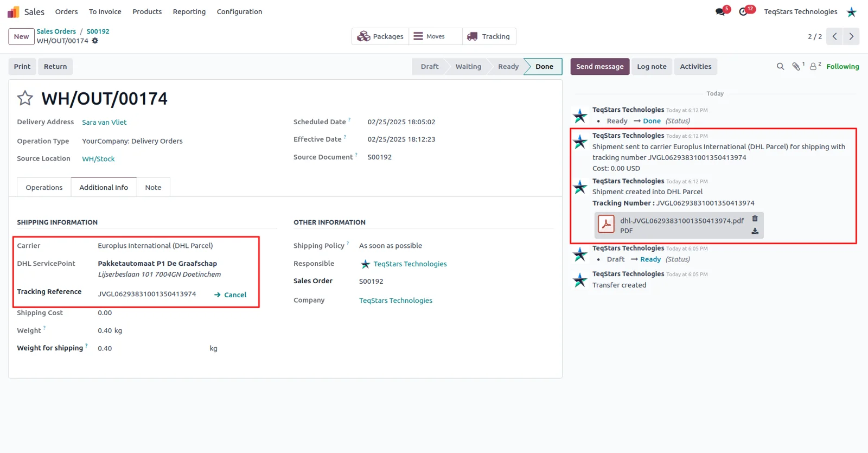This screenshot has width=868, height=453.
Task: Toggle the Following status
Action: pos(843,66)
